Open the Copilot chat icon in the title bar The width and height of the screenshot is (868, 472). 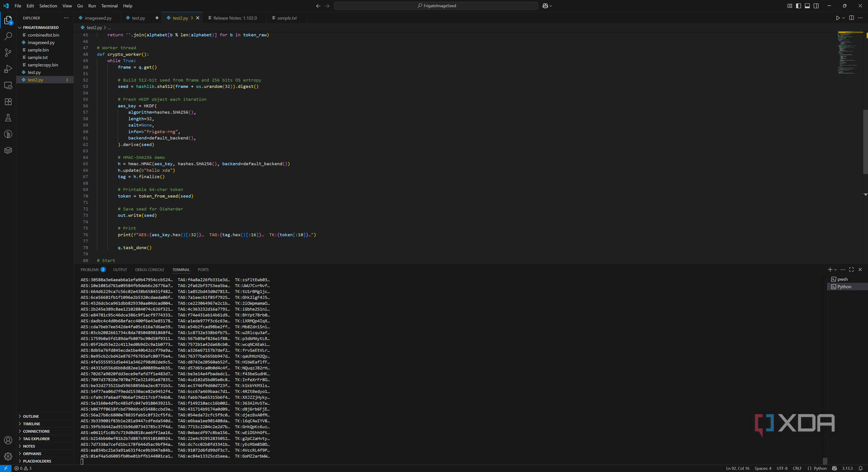[546, 6]
